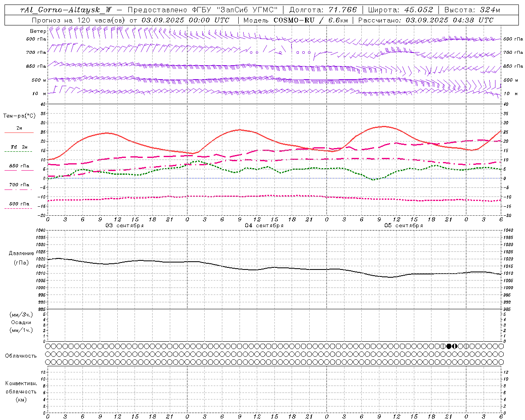Click the Прогноз на 120 часа(ов) text
Viewport: 525px width, 420px height.
pyautogui.click(x=78, y=20)
